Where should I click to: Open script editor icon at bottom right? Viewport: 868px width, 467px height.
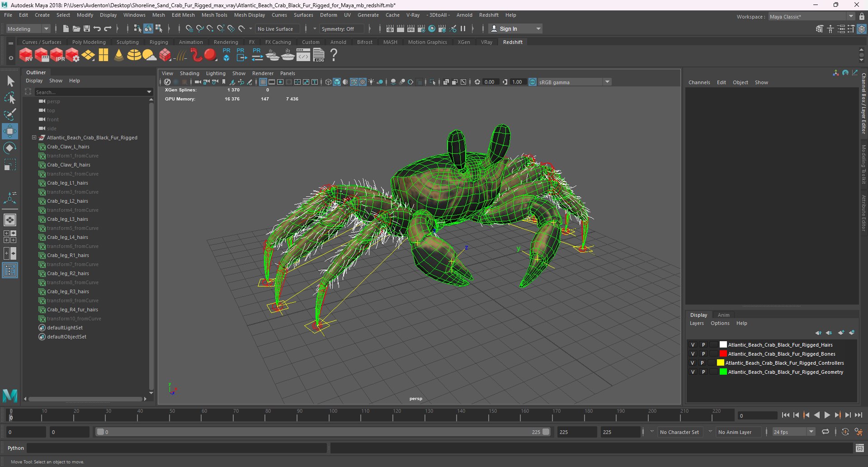click(859, 448)
